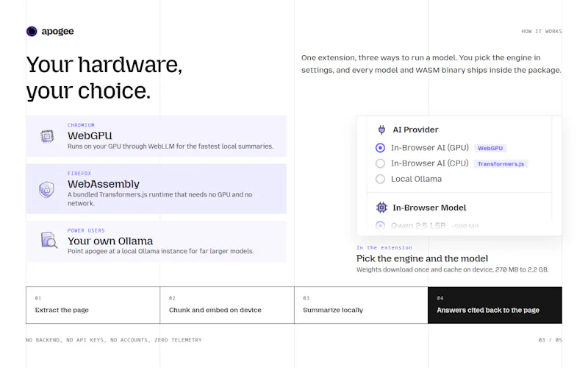This screenshot has height=368, width=588.
Task: Open the Extract the page step tab
Action: [93, 305]
